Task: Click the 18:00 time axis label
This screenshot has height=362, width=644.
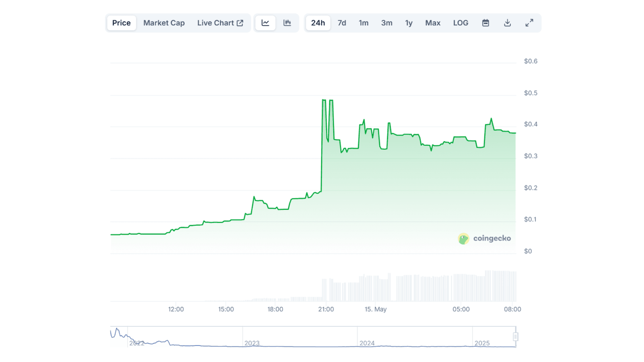Action: pos(275,309)
